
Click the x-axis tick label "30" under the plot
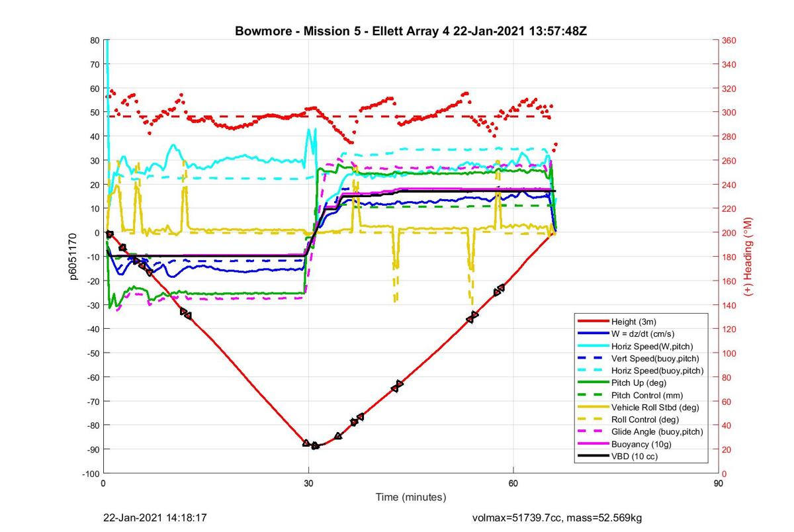coord(308,484)
